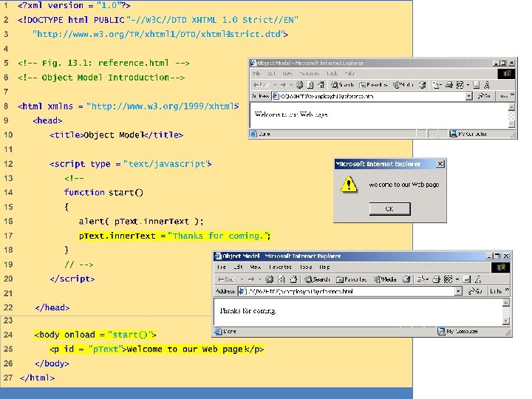Open Media in the upper IE window toolbar

click(403, 85)
